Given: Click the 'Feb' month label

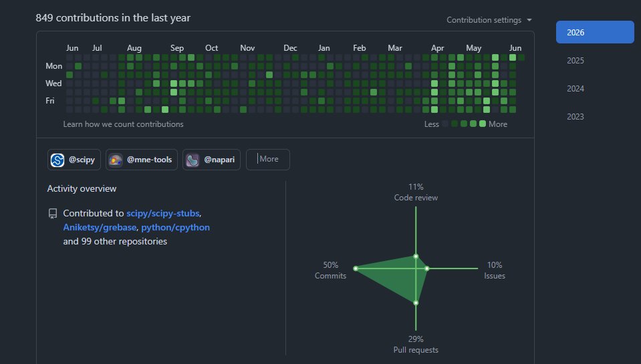Looking at the screenshot, I should click(x=360, y=48).
